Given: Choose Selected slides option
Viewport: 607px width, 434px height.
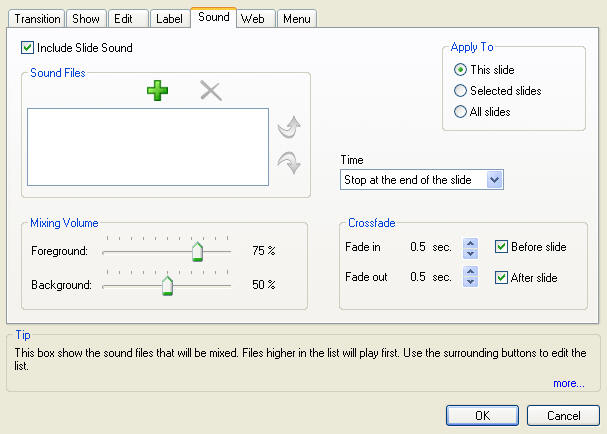Looking at the screenshot, I should click(460, 91).
